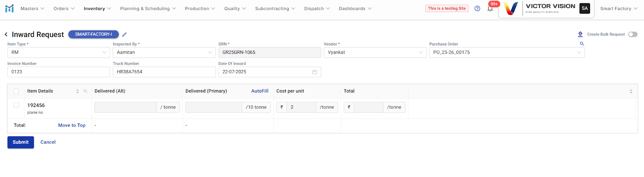This screenshot has width=644, height=177.
Task: Click the back arrow beside Inward Request
Action: (6, 35)
